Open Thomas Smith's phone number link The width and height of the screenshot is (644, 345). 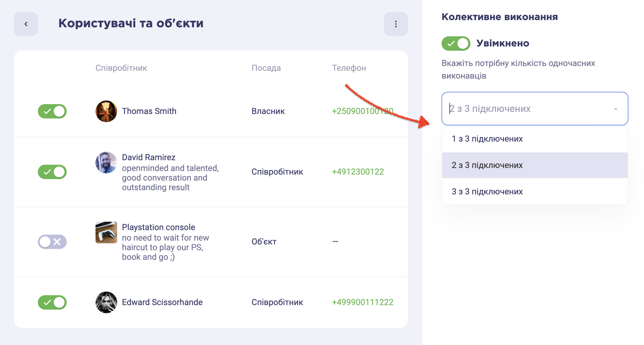(x=363, y=111)
